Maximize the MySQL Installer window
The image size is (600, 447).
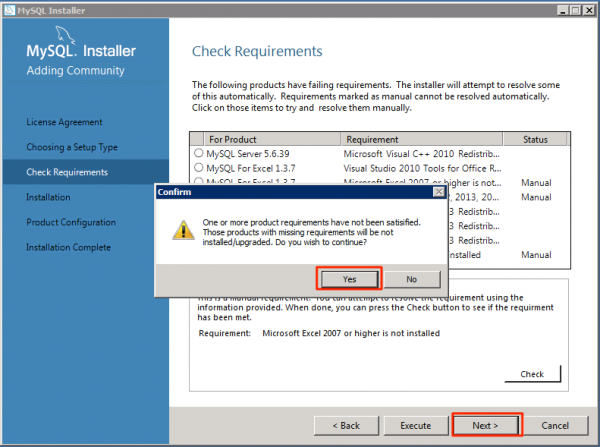(575, 10)
